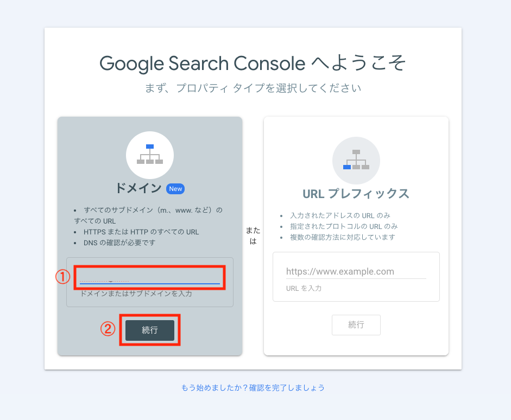Screen dimensions: 511x420
Task: Click the dark 続行 button under Domain
Action: [x=150, y=330]
